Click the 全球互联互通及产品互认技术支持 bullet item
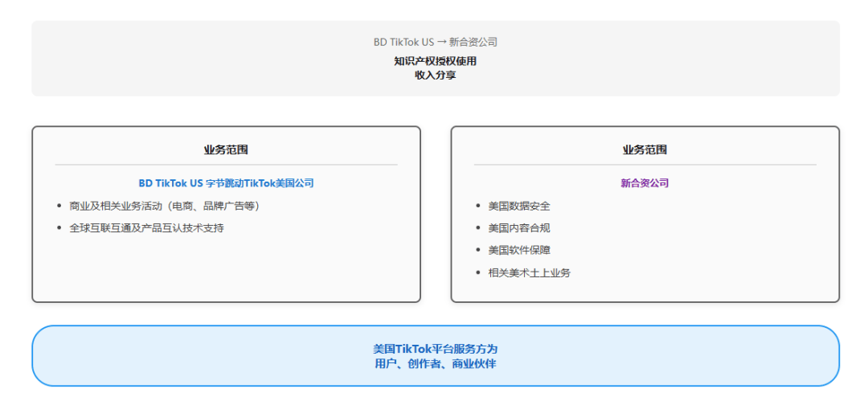Image resolution: width=868 pixels, height=397 pixels. click(146, 228)
